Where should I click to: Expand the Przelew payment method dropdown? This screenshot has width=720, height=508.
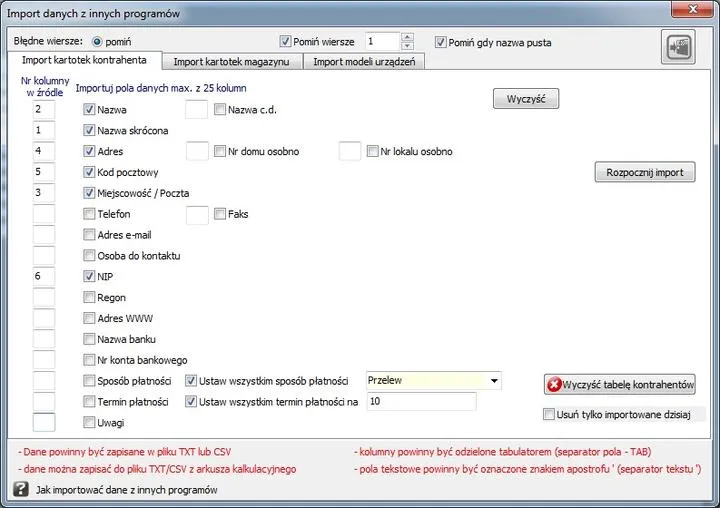coord(493,381)
